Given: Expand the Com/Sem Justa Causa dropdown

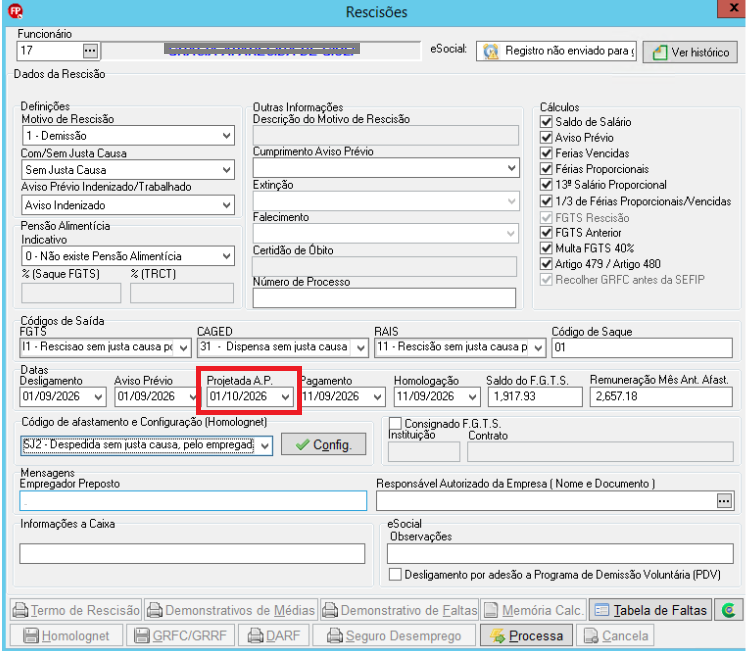Looking at the screenshot, I should (x=226, y=170).
